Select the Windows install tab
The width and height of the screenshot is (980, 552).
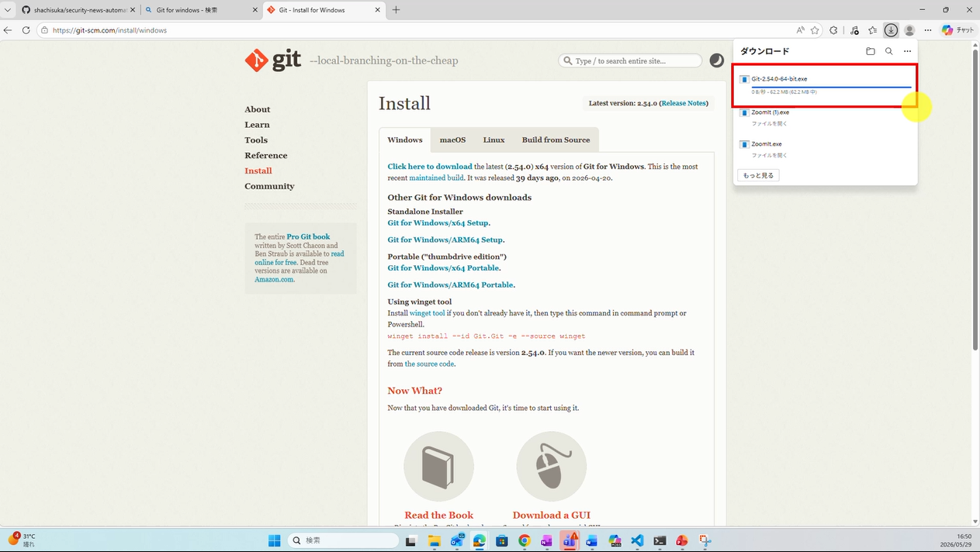coord(405,140)
